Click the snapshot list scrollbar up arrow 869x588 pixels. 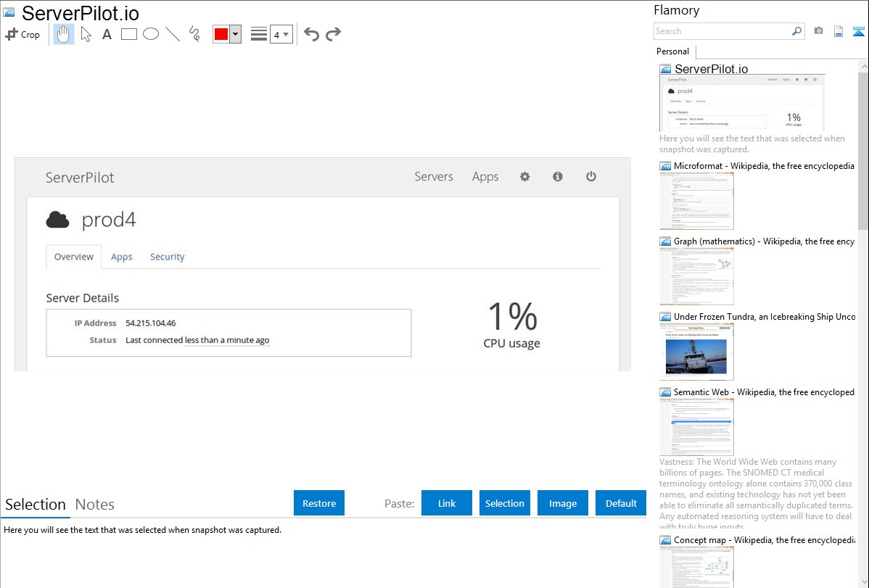pyautogui.click(x=863, y=66)
